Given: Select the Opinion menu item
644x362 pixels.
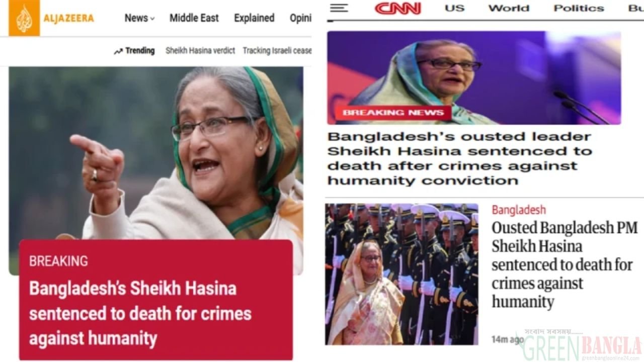Looking at the screenshot, I should pyautogui.click(x=300, y=18).
